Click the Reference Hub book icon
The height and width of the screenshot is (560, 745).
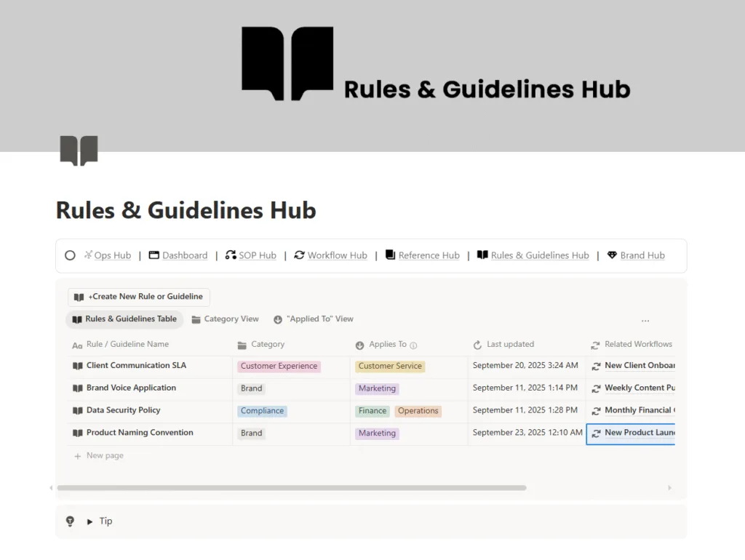(x=390, y=255)
